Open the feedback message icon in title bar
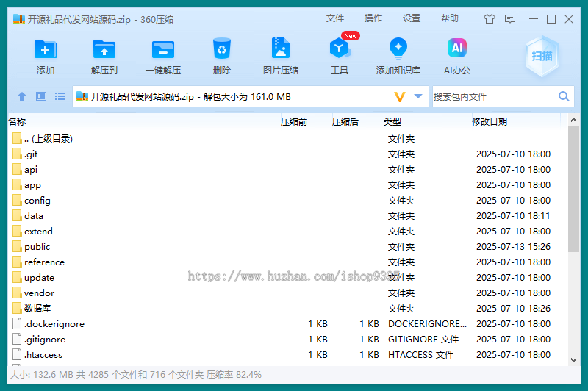 coord(510,19)
